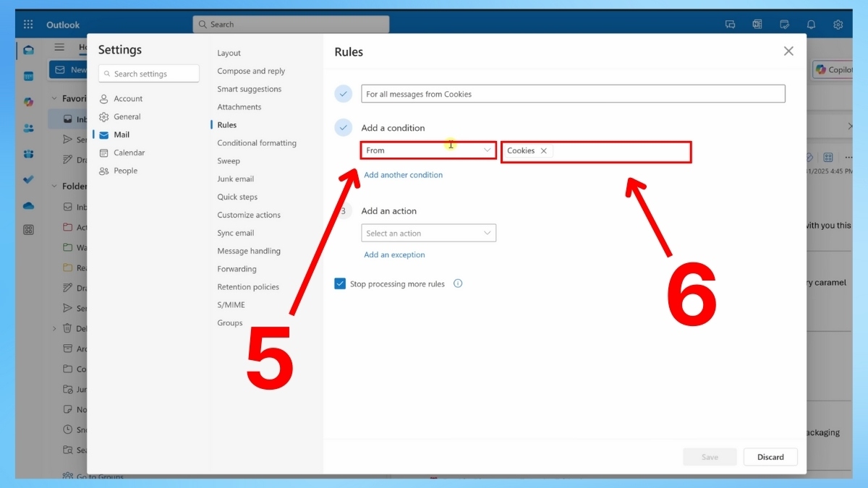Screen dimensions: 868x488
Task: Go to Attachments settings
Action: coord(239,107)
